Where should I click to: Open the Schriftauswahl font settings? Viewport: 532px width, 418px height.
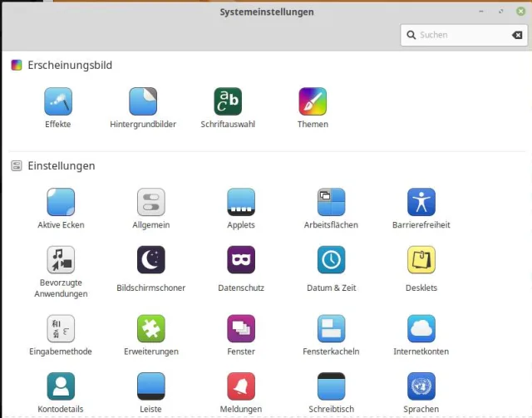coord(228,101)
